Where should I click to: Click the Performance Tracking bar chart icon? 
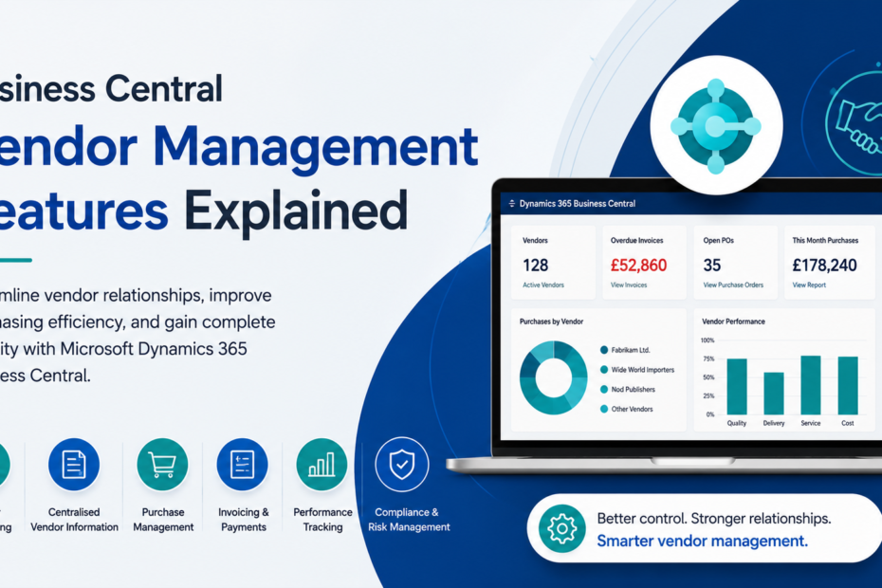[x=322, y=464]
